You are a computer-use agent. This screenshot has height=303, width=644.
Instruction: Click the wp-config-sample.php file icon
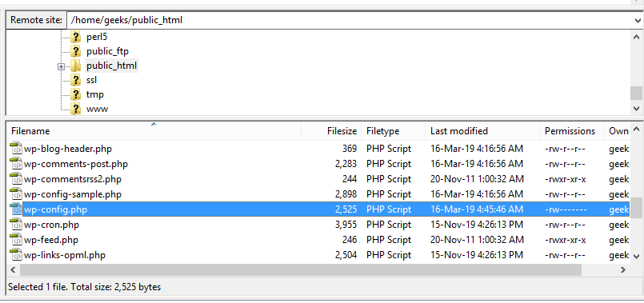[x=16, y=194]
